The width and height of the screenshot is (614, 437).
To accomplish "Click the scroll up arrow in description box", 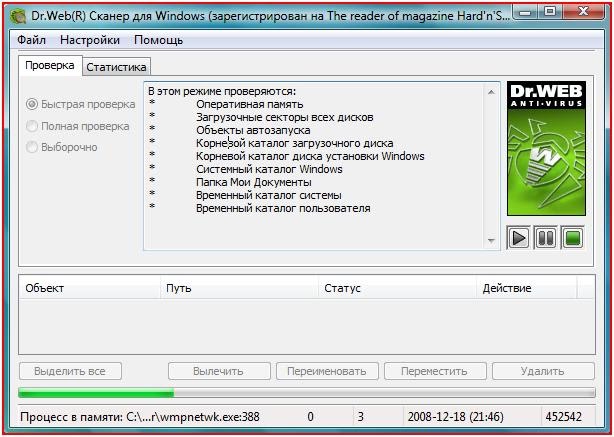I will click(x=491, y=92).
